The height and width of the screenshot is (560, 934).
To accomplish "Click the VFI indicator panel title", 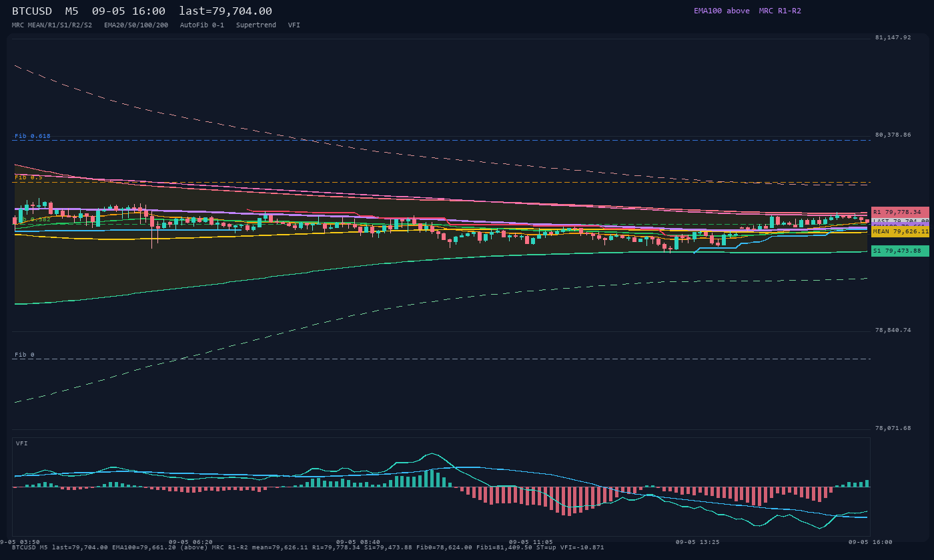I will point(22,443).
